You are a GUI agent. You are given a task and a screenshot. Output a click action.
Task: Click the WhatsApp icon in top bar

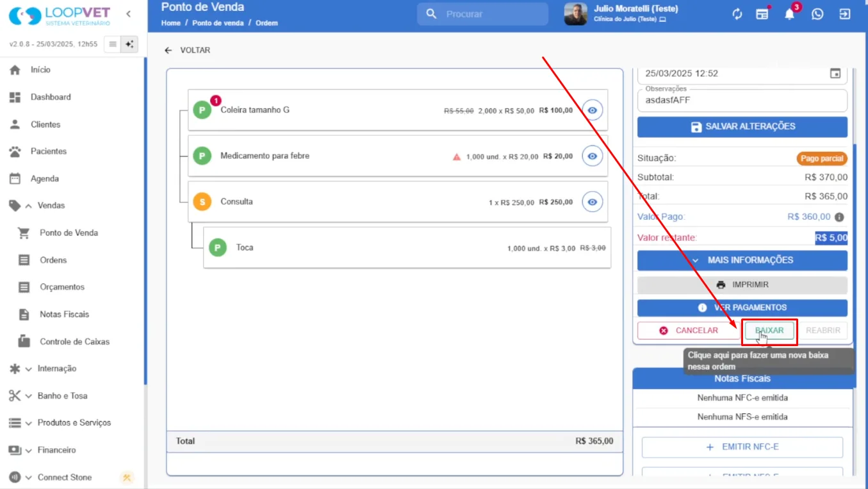point(817,14)
